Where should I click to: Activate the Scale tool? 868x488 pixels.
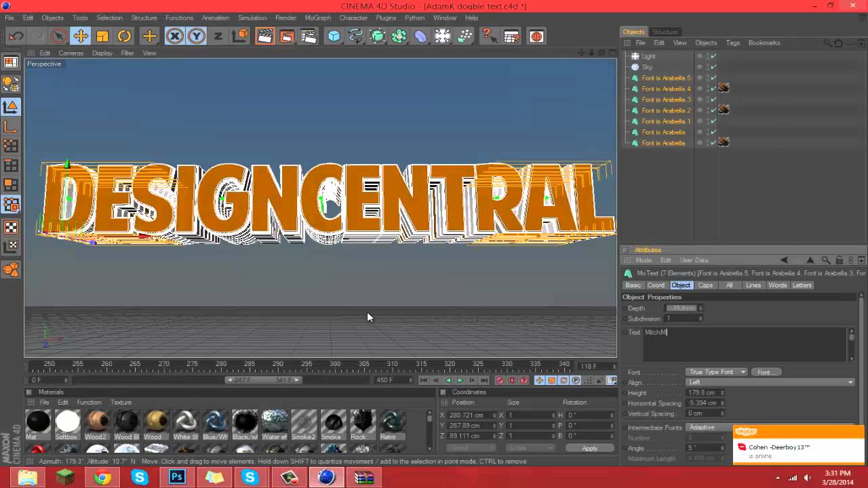(x=102, y=36)
